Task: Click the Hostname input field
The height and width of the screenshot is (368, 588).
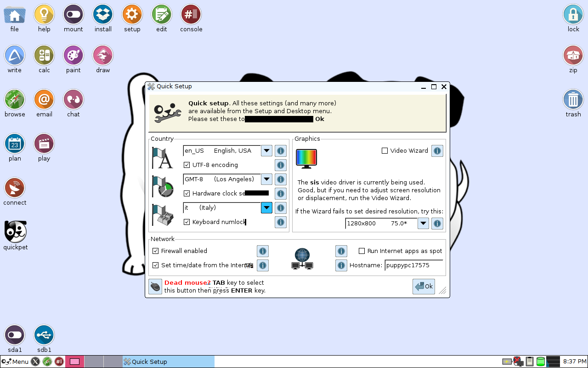Action: 414,265
